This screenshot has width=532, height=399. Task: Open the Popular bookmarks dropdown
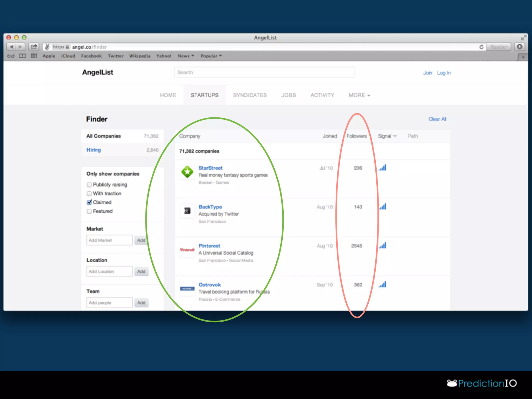211,56
